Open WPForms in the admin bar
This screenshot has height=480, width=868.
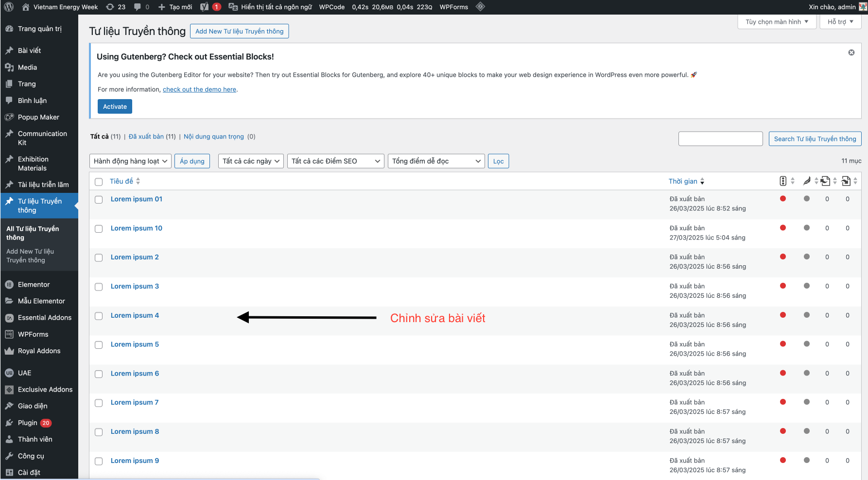click(x=453, y=7)
